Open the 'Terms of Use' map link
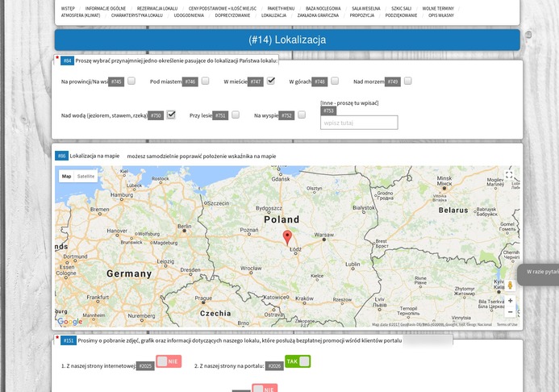Viewport: 559px width, 392px height. coord(507,324)
